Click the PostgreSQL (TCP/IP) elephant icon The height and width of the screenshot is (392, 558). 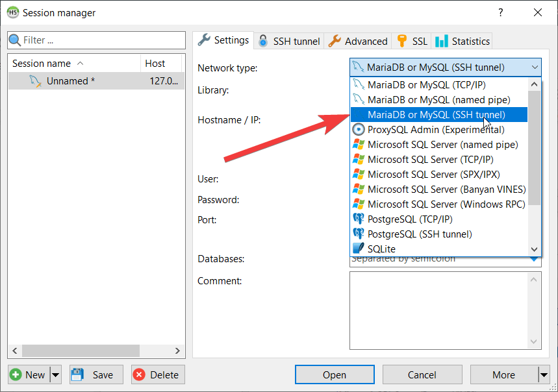[358, 219]
